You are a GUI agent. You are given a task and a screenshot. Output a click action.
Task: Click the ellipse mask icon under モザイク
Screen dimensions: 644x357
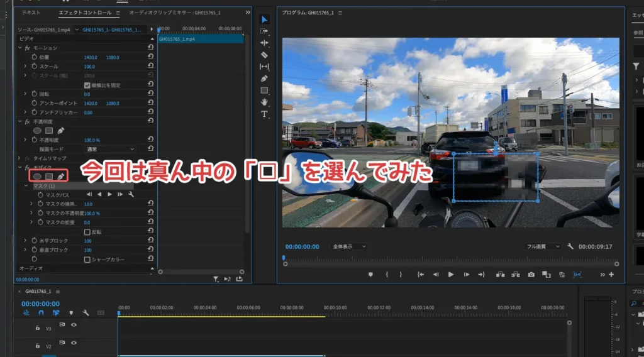(x=37, y=177)
